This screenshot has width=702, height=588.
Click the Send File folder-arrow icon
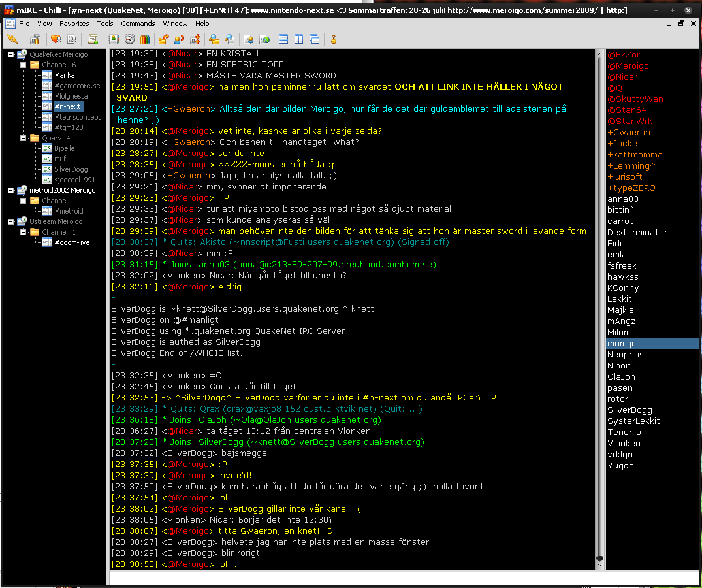point(163,39)
